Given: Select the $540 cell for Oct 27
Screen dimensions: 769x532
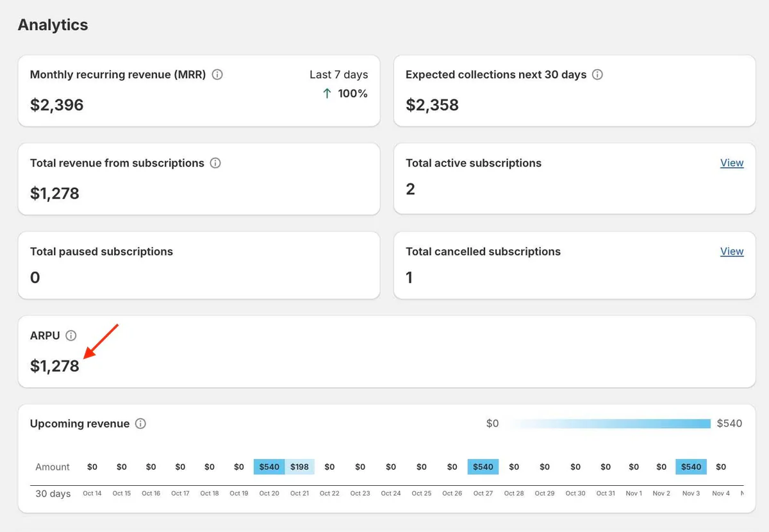Looking at the screenshot, I should [x=483, y=467].
